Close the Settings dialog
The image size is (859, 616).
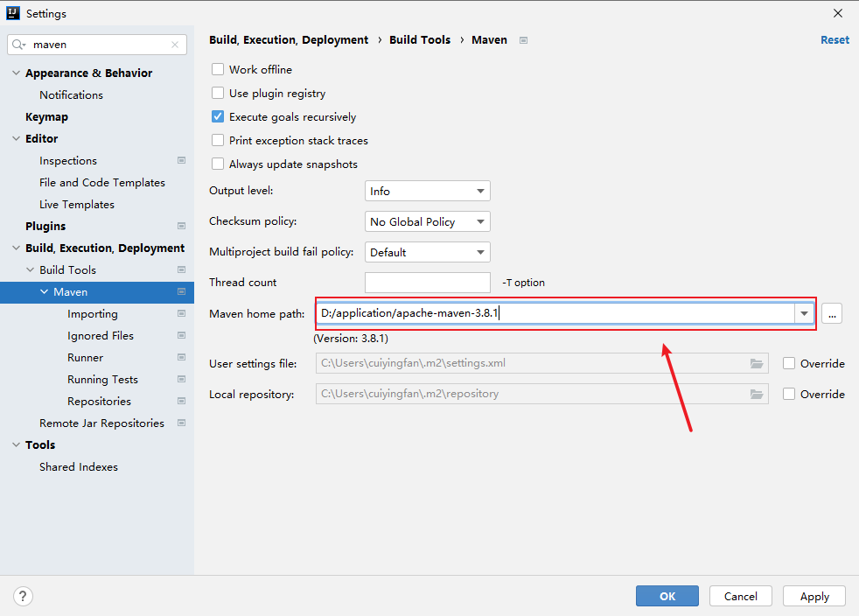tap(838, 13)
